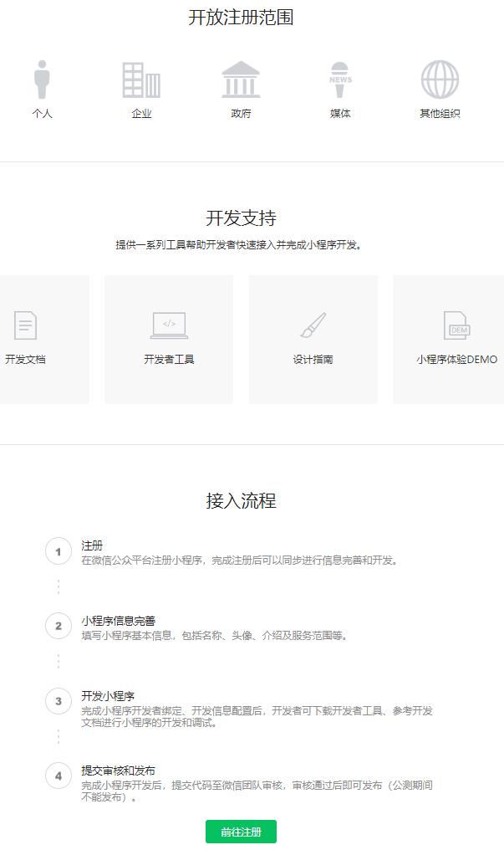Screen dimensions: 504x850
Task: Open the 开发者工具 laptop icon
Action: [169, 325]
